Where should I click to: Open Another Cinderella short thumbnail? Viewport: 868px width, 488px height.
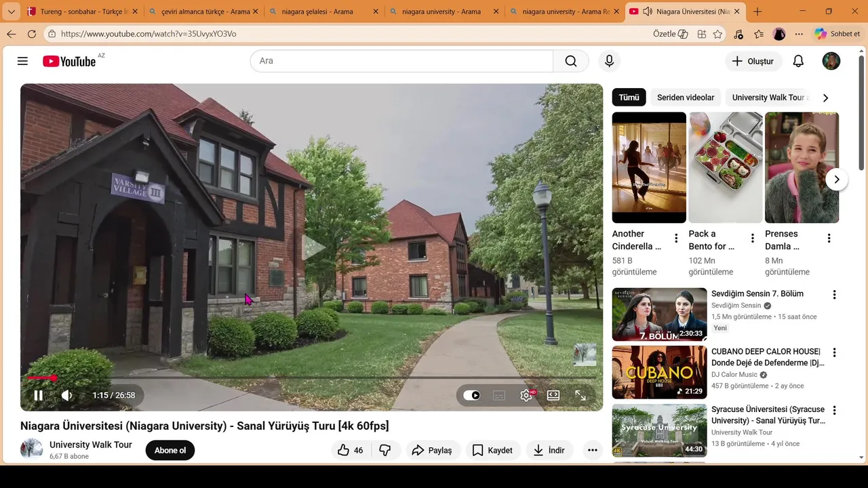point(649,167)
